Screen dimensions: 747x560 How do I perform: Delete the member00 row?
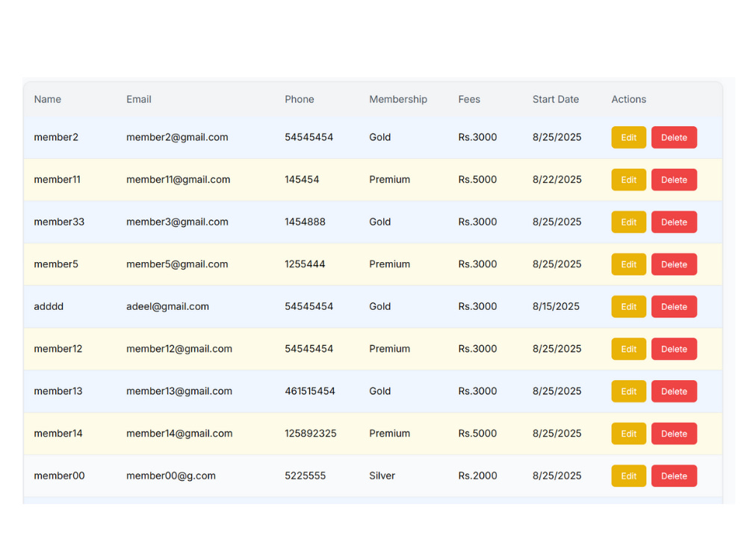pyautogui.click(x=674, y=476)
